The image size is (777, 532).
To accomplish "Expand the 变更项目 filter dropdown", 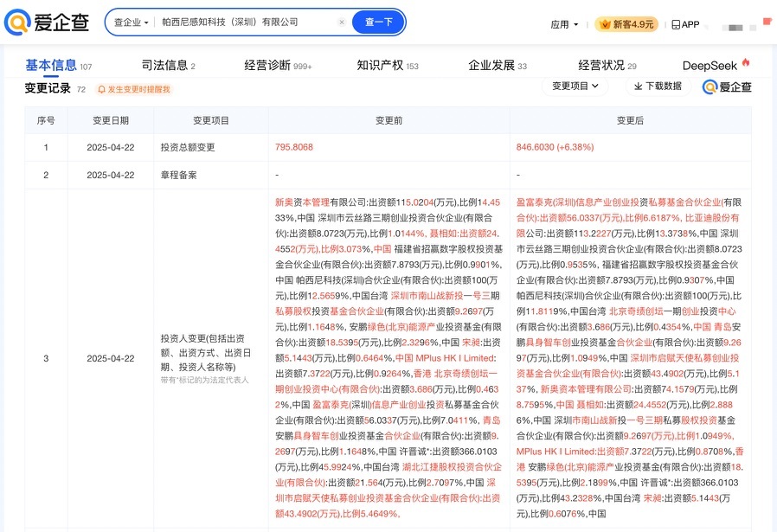I will point(575,87).
